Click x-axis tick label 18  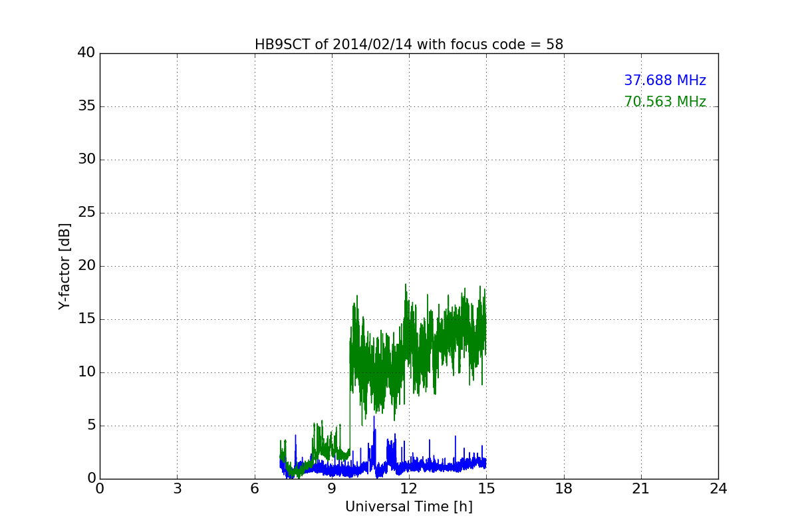pyautogui.click(x=564, y=489)
